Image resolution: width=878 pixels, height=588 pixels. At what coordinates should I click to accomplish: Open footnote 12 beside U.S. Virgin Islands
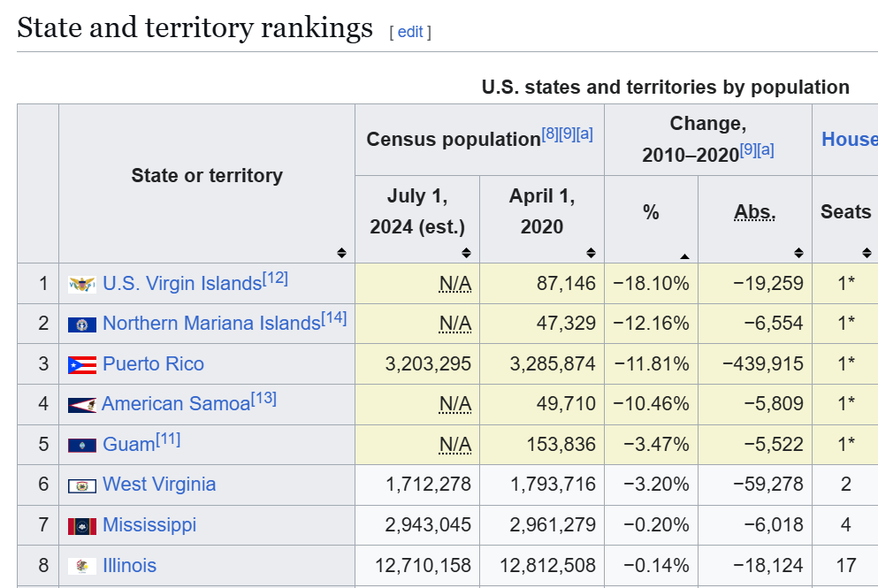(275, 278)
